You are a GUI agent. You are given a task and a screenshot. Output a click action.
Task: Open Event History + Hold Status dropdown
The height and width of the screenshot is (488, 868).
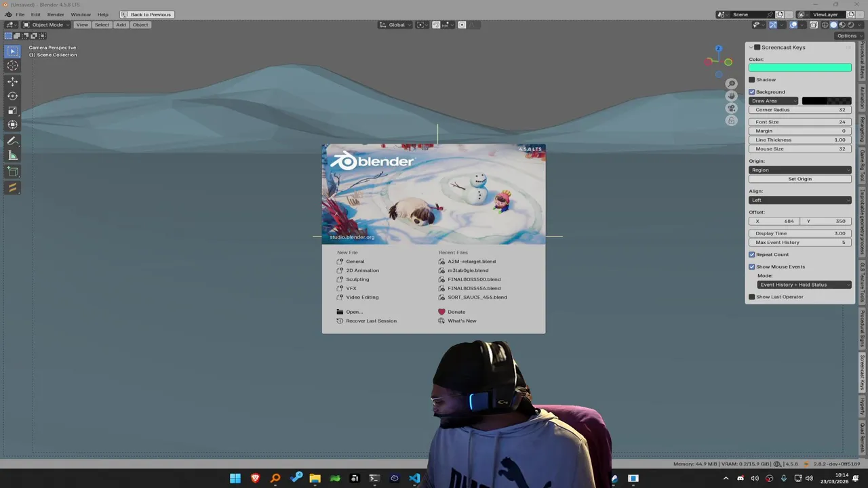click(x=804, y=285)
